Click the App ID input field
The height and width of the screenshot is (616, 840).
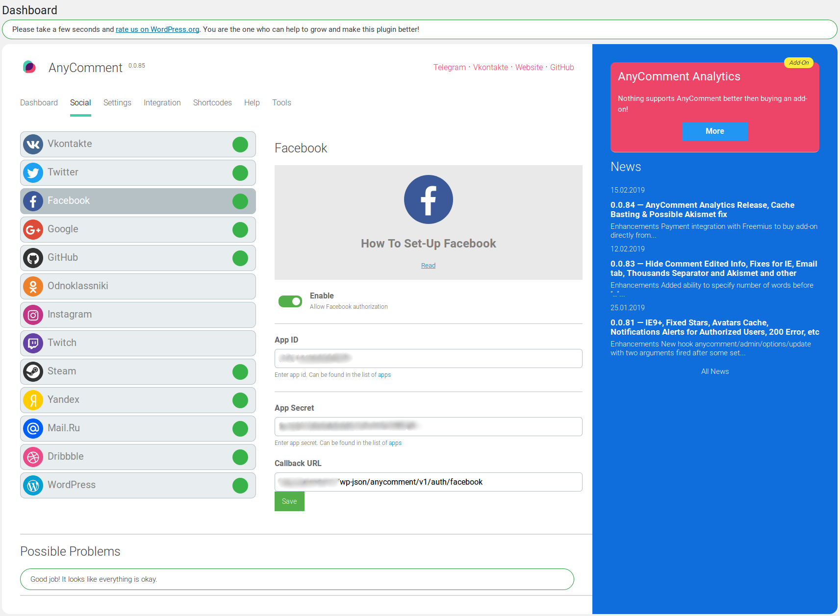point(429,358)
